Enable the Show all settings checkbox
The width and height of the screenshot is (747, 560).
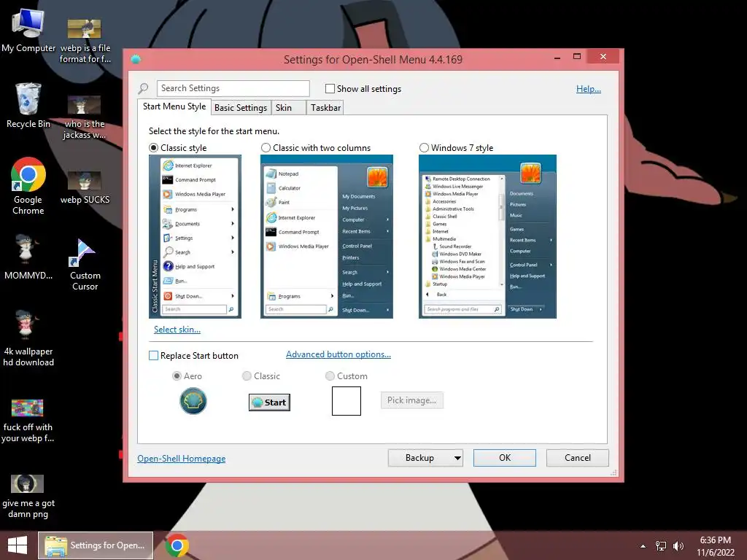(x=330, y=89)
